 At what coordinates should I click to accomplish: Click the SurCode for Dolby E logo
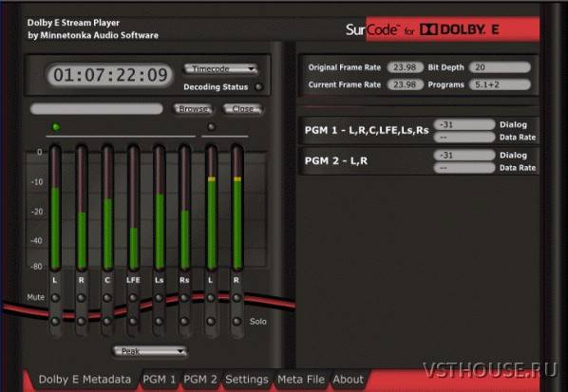[442, 29]
